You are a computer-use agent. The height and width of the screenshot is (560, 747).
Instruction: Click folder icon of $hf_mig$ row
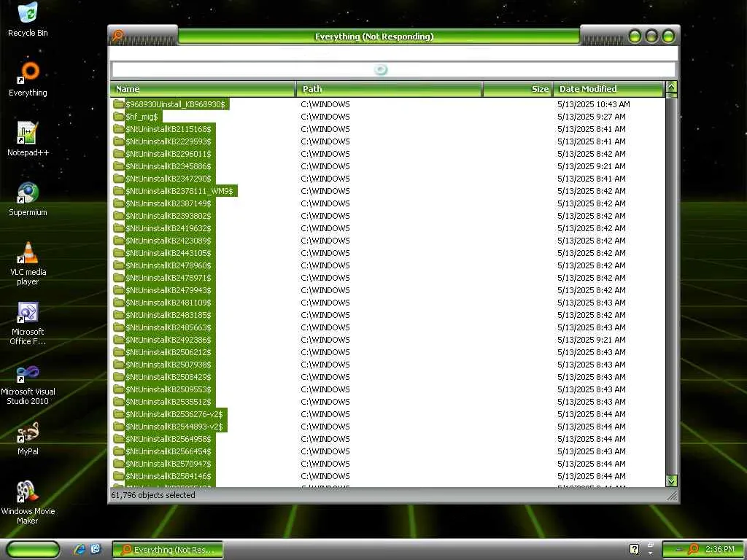[119, 117]
